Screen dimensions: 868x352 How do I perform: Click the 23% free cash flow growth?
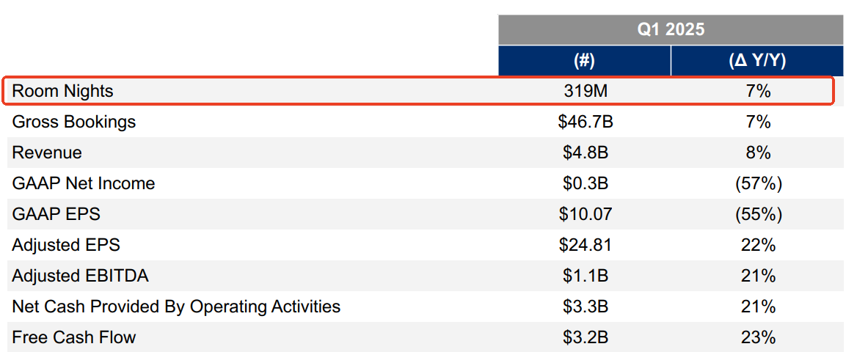[x=758, y=337]
